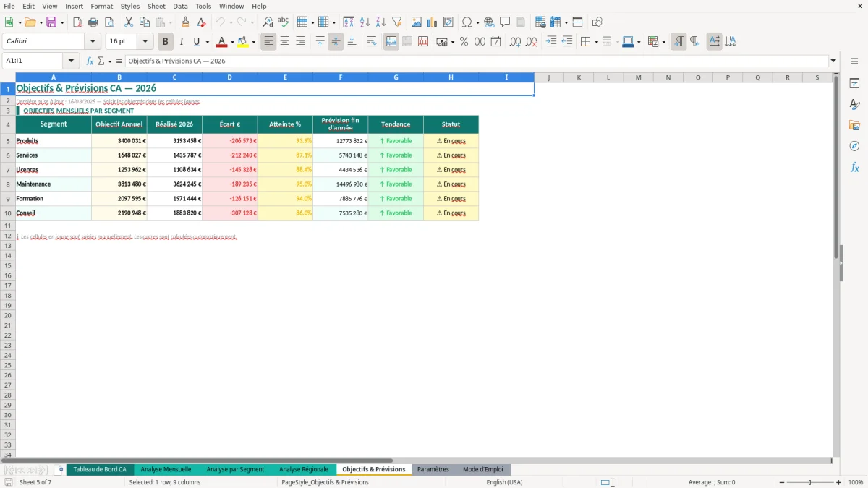Screen dimensions: 868x488
Task: Toggle center vertically alignment
Action: click(x=336, y=42)
